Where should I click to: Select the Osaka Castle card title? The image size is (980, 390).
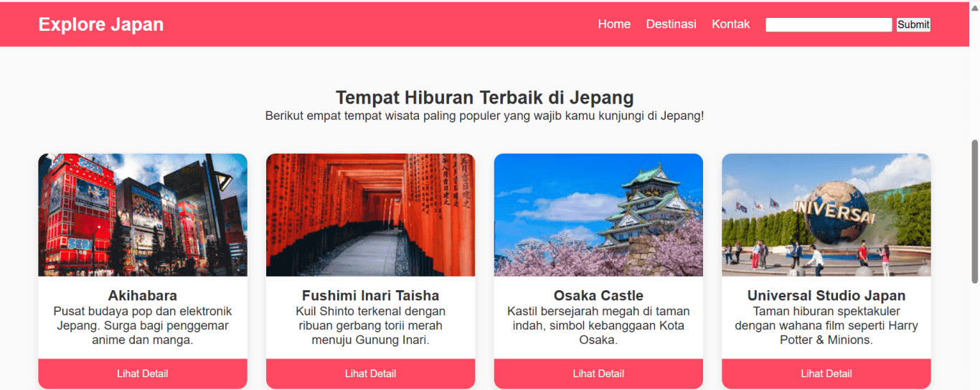(598, 296)
